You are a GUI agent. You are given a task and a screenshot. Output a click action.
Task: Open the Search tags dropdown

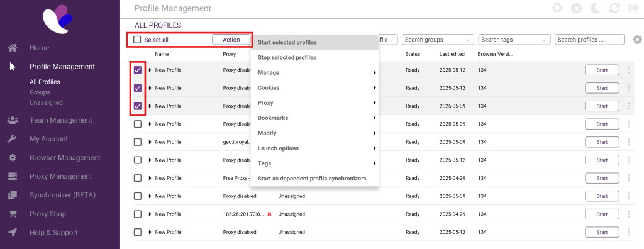point(514,40)
